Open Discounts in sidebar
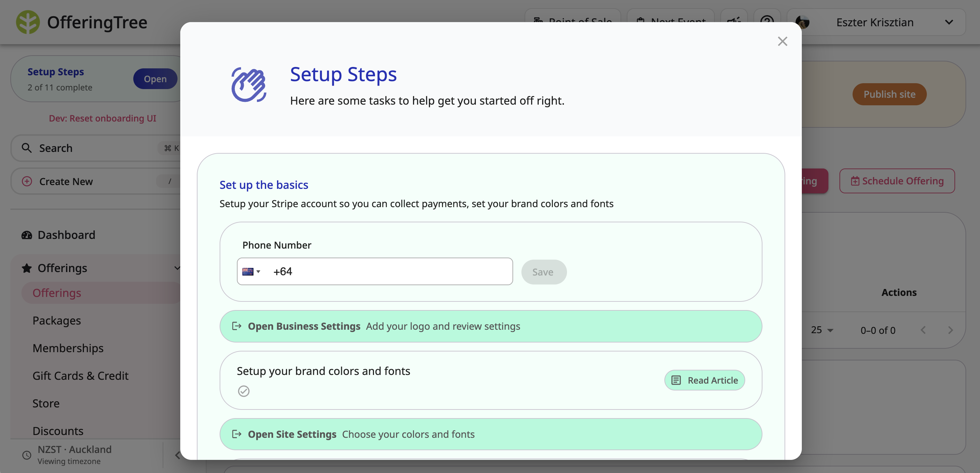980x473 pixels. pos(58,431)
